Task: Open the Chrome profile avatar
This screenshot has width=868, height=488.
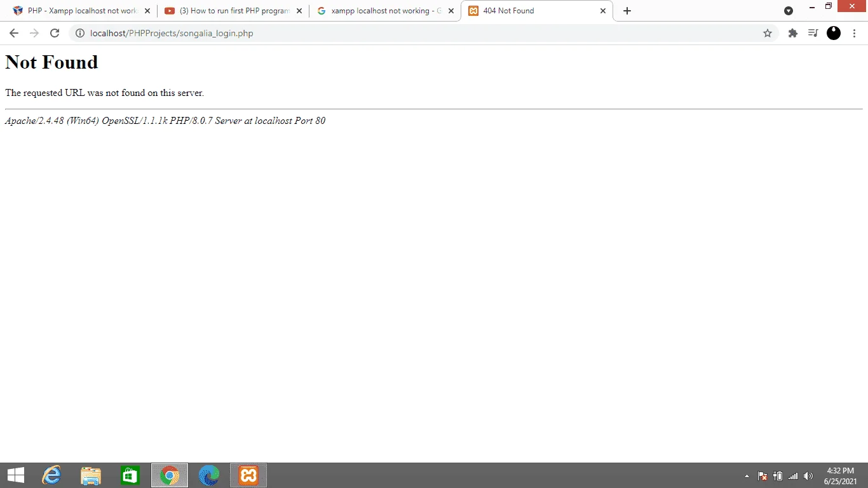Action: [834, 33]
